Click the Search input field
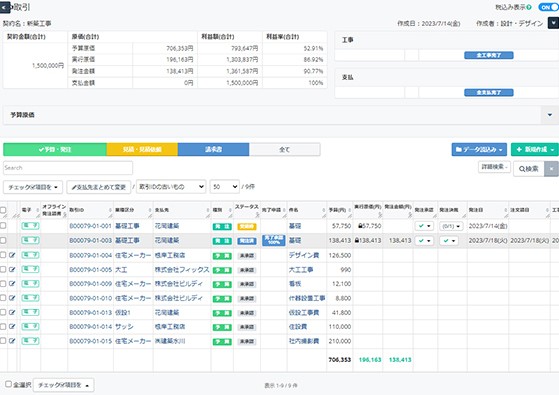 pyautogui.click(x=68, y=168)
